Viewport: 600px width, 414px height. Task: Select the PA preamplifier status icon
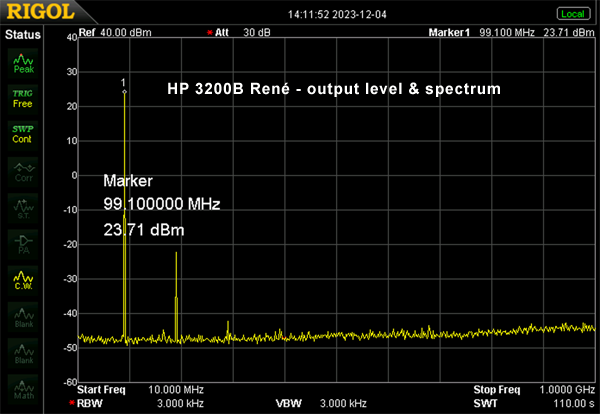click(23, 244)
